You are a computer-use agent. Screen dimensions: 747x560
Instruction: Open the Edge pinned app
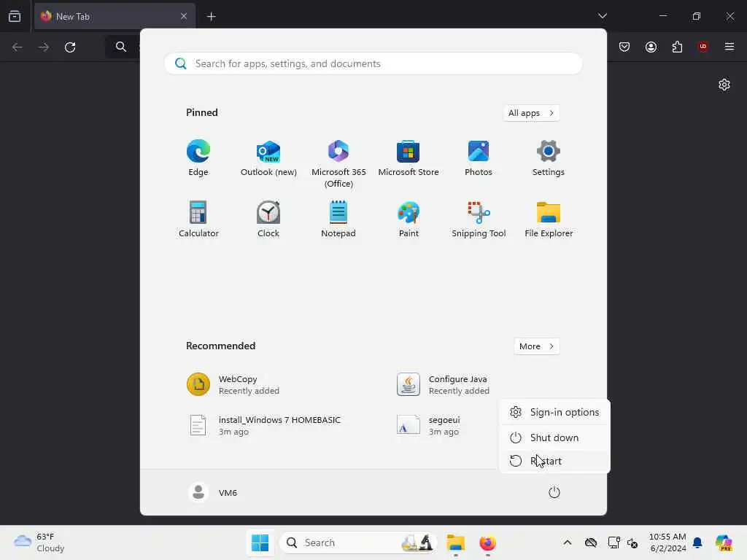pyautogui.click(x=198, y=158)
